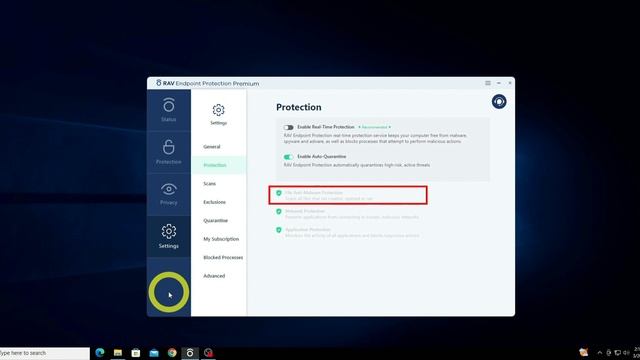Close the RAV Endpoint Protection window
Screen dimensions: 640x360
tap(510, 83)
